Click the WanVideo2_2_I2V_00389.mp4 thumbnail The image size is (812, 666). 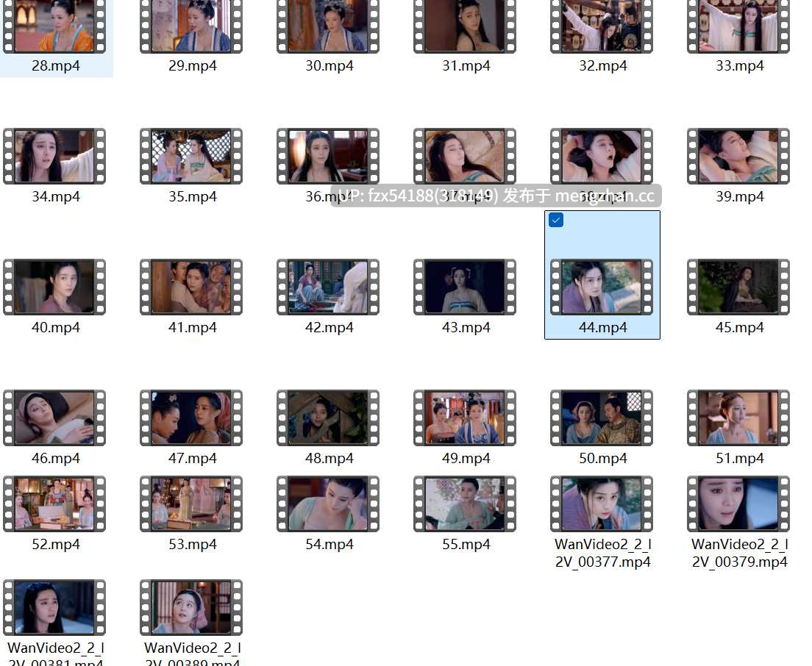coord(191,607)
